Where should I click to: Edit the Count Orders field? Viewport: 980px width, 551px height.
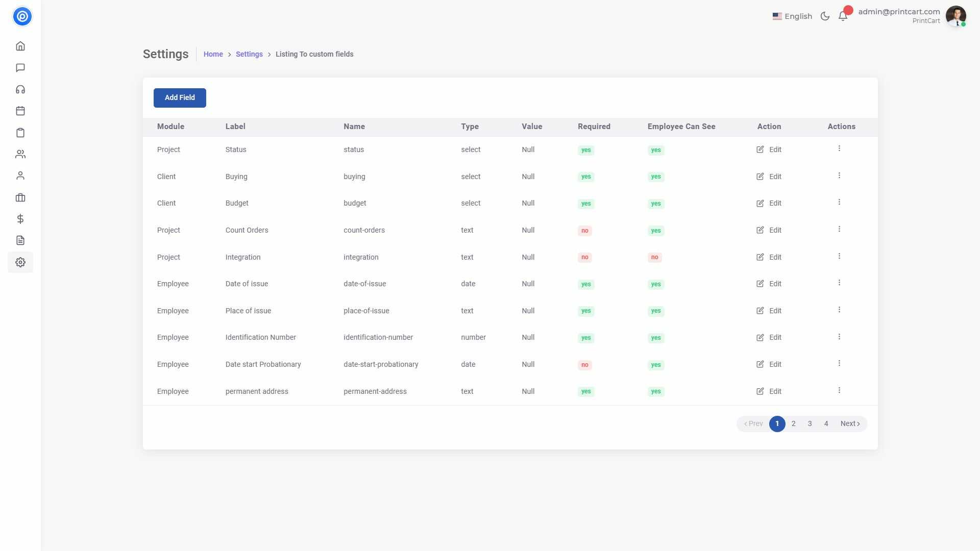[769, 230]
